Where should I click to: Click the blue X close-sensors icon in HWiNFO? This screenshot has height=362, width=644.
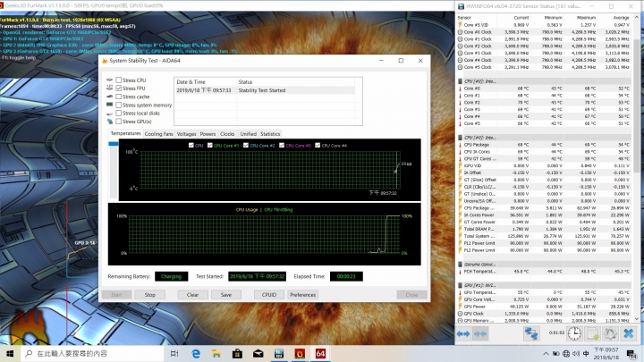tap(628, 333)
